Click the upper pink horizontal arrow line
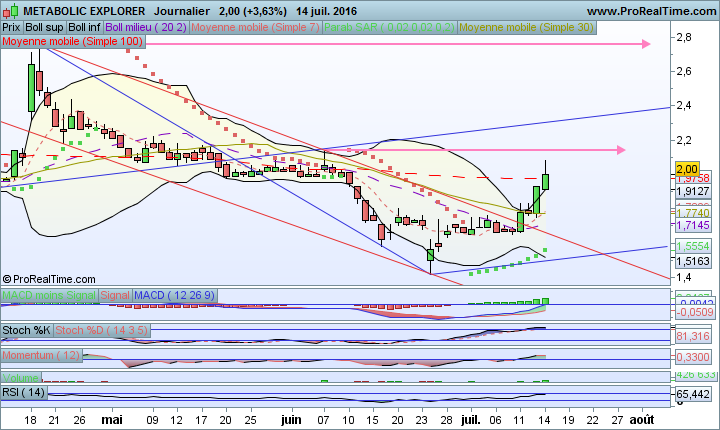Viewport: 720px width, 430px height. coord(398,44)
